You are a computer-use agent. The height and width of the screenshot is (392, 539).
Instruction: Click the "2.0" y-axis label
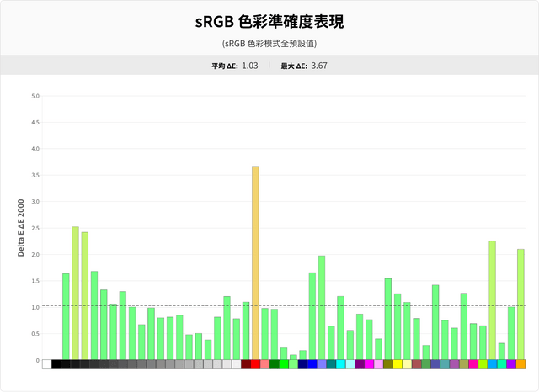click(x=35, y=255)
